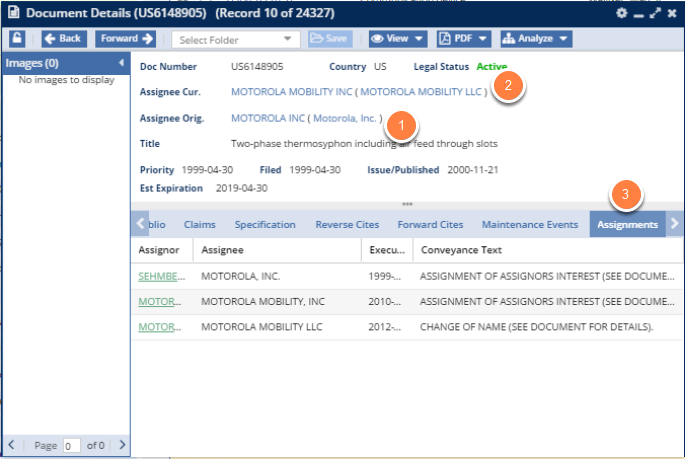The height and width of the screenshot is (459, 685).
Task: Expand the window with maximize arrows
Action: click(x=655, y=13)
